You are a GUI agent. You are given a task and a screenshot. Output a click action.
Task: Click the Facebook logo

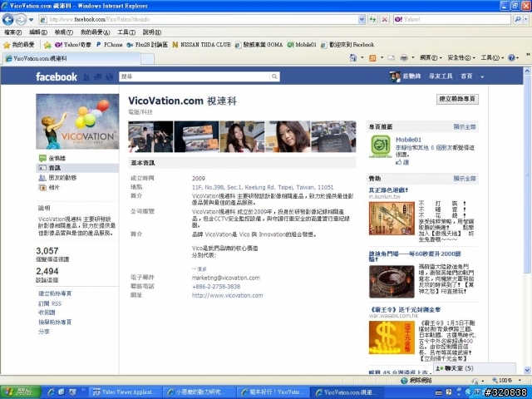(x=57, y=76)
